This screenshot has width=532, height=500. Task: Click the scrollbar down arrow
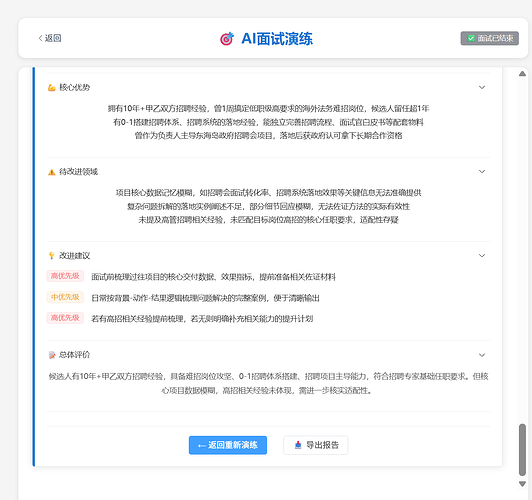522,484
